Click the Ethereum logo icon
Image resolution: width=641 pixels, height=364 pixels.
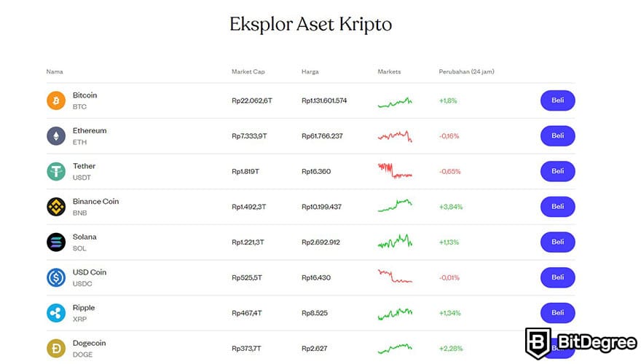click(x=56, y=136)
